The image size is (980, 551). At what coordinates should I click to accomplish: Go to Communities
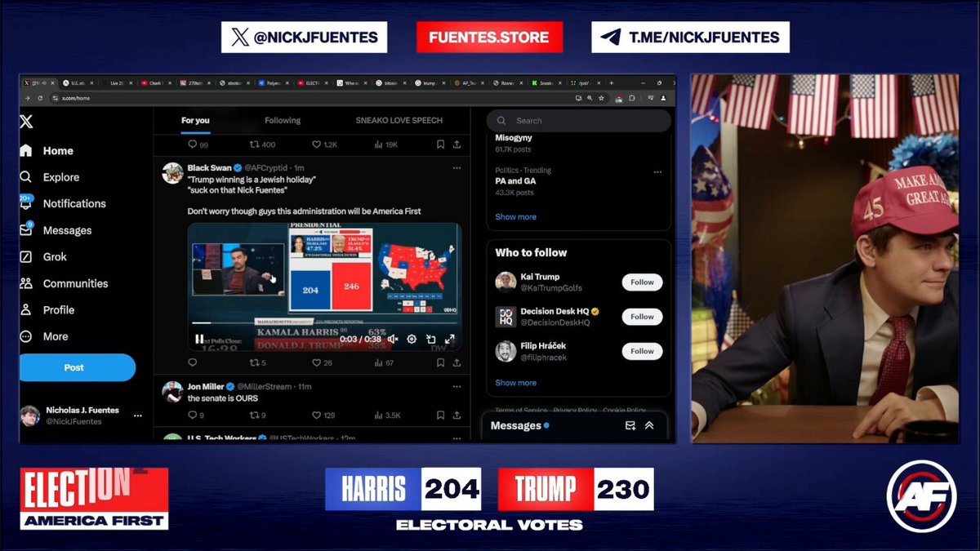click(64, 283)
